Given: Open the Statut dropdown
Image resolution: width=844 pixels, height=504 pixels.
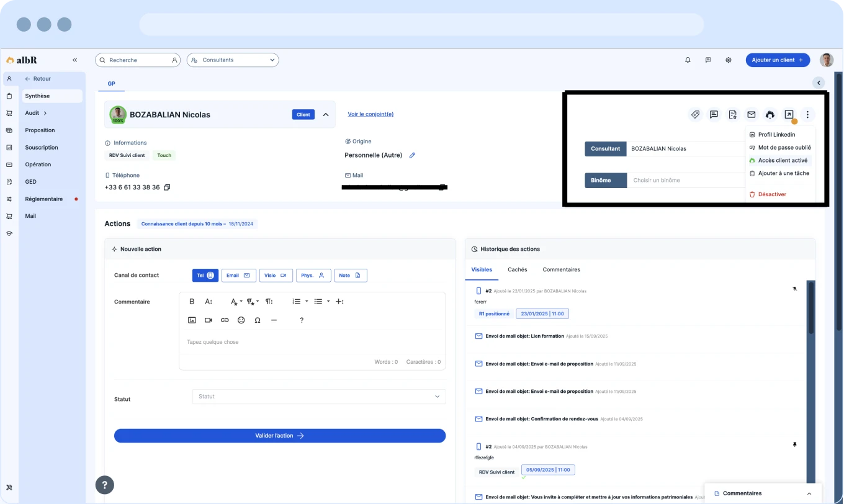Looking at the screenshot, I should 318,397.
